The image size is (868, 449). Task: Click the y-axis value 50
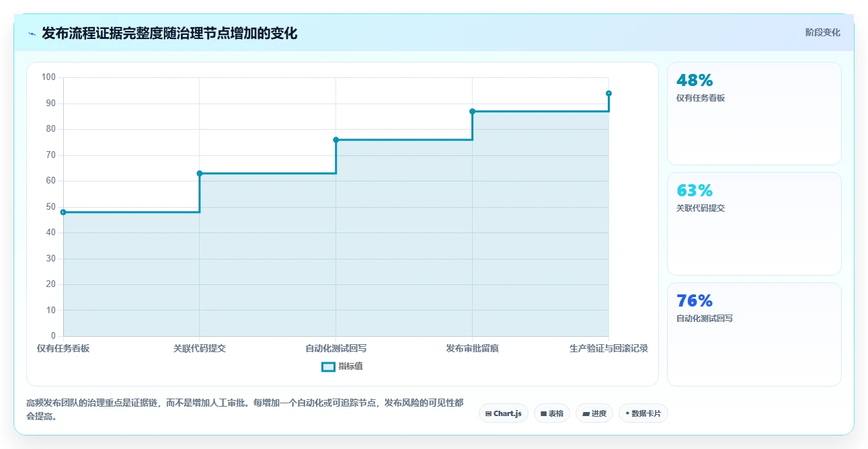coord(51,207)
